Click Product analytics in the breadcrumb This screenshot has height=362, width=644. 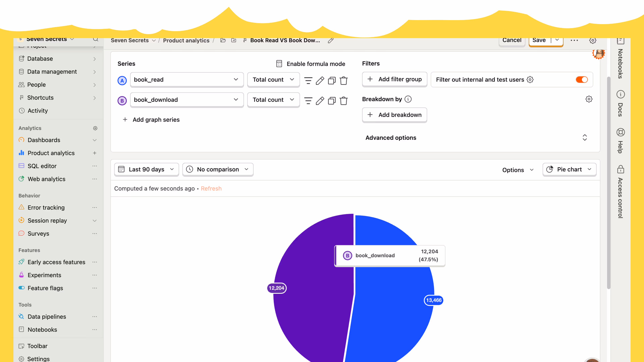point(186,40)
